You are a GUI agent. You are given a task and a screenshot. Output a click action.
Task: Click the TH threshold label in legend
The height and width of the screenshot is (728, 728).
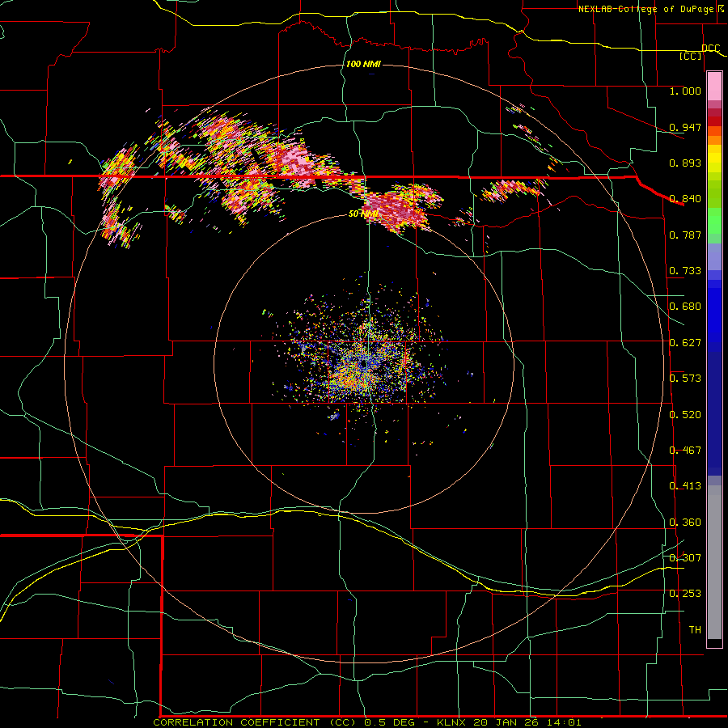point(695,629)
